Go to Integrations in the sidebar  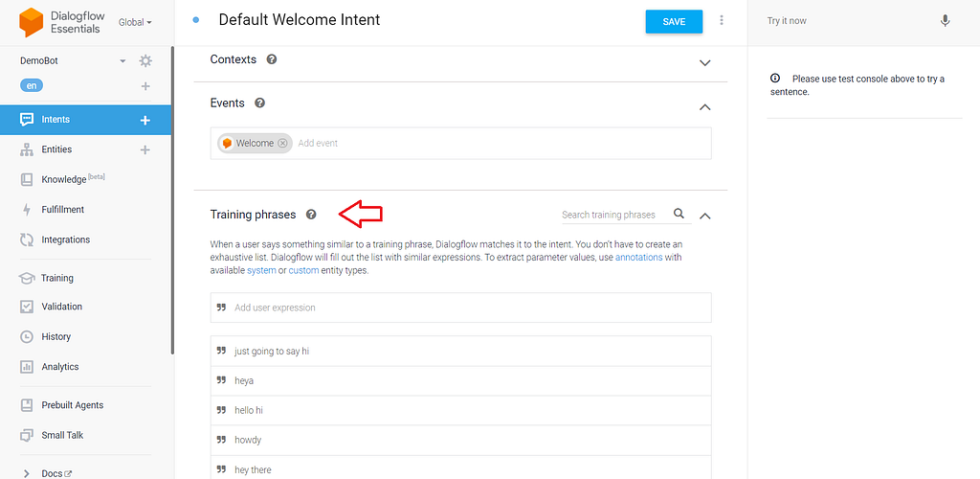coord(65,239)
